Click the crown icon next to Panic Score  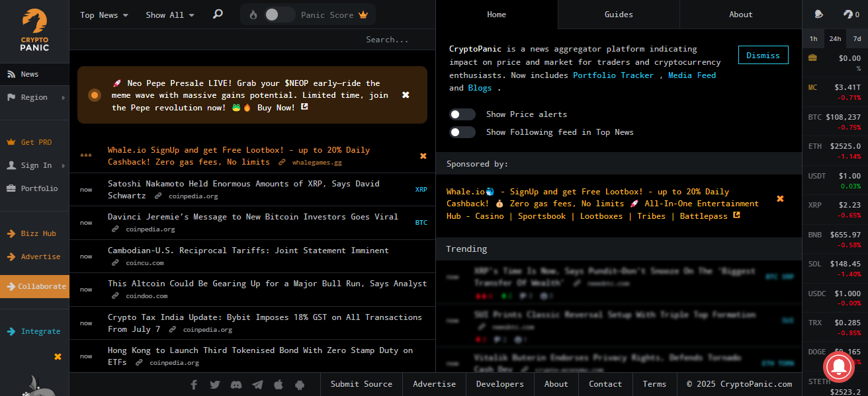363,15
